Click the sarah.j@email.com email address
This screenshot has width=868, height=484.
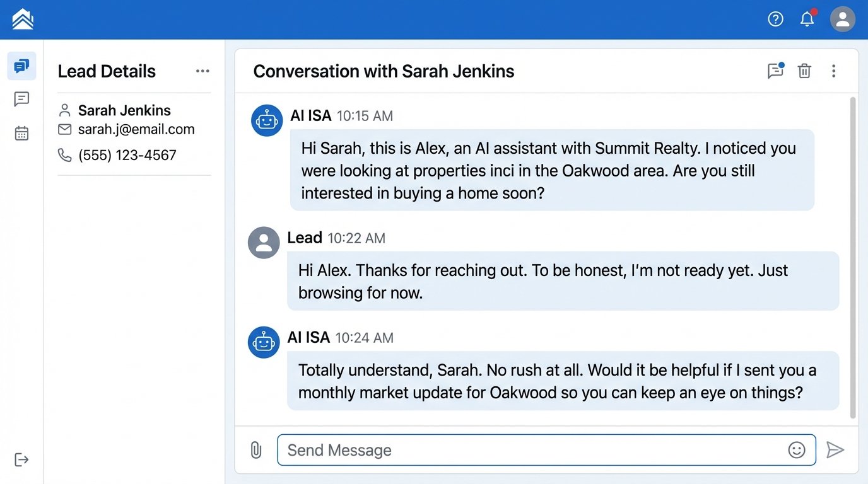136,130
